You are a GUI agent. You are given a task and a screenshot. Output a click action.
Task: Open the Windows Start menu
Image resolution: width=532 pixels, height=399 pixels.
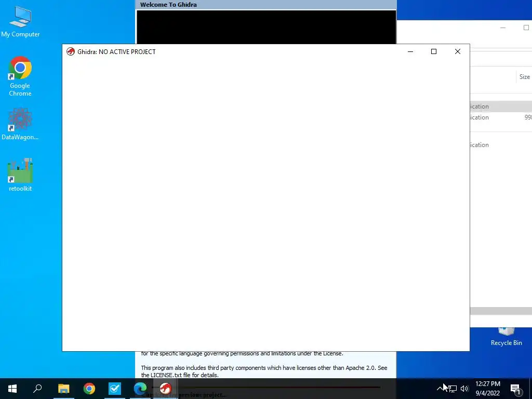coord(12,389)
